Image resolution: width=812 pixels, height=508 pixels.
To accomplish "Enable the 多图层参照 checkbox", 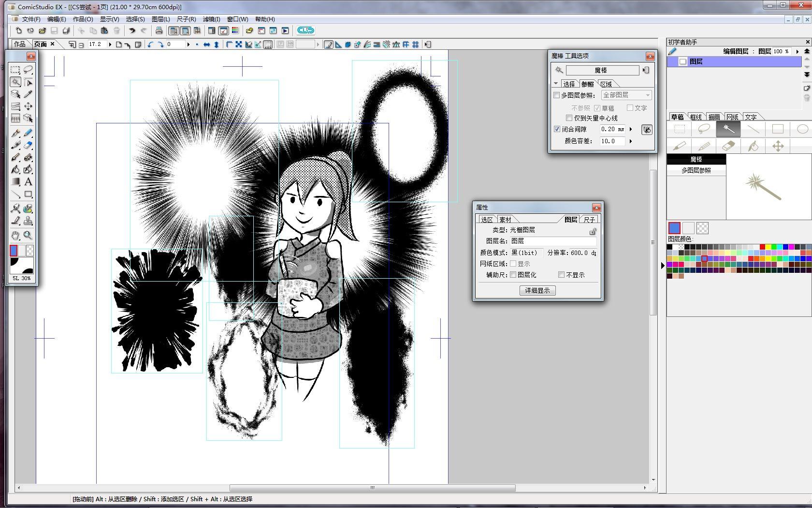I will pyautogui.click(x=557, y=95).
